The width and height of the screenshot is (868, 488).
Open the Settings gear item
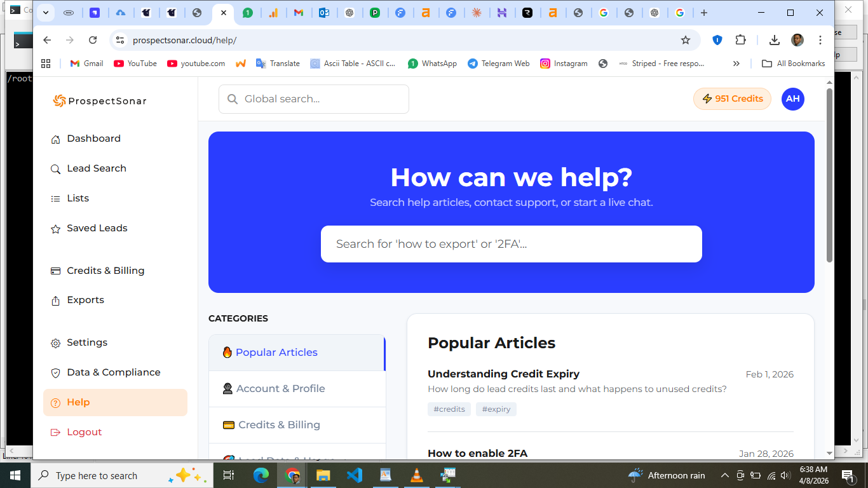pyautogui.click(x=87, y=342)
